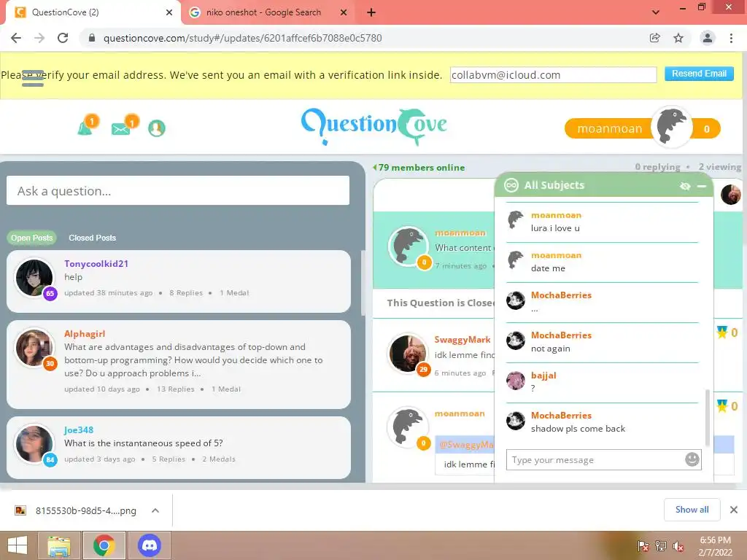The height and width of the screenshot is (560, 747).
Task: Toggle chat visibility eye icon
Action: pos(685,186)
